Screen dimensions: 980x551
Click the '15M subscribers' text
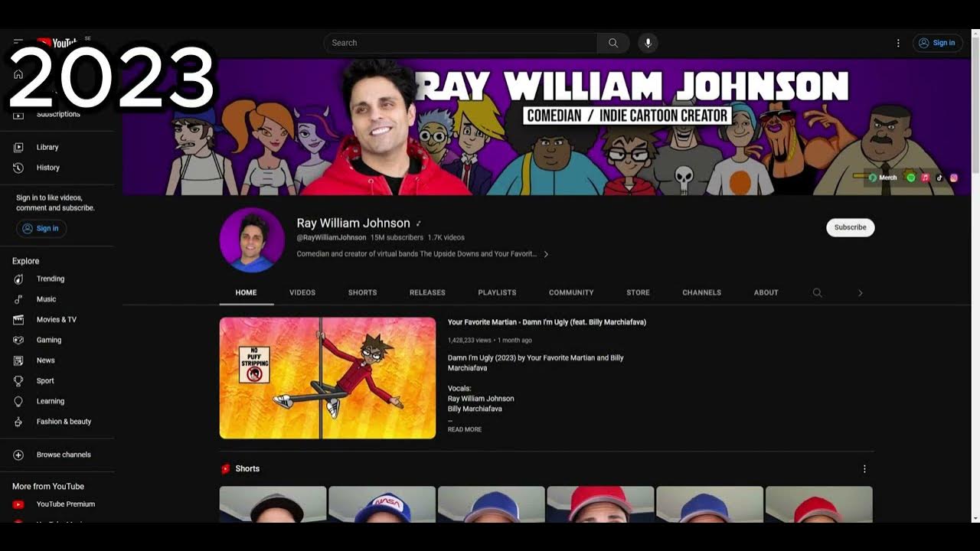(397, 238)
